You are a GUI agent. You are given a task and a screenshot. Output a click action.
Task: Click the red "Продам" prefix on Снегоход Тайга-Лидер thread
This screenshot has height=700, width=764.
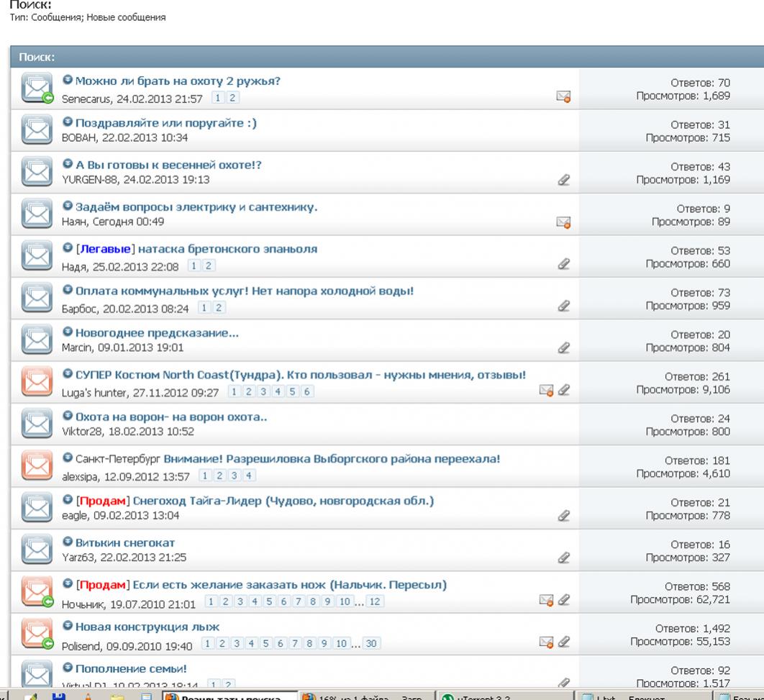102,501
